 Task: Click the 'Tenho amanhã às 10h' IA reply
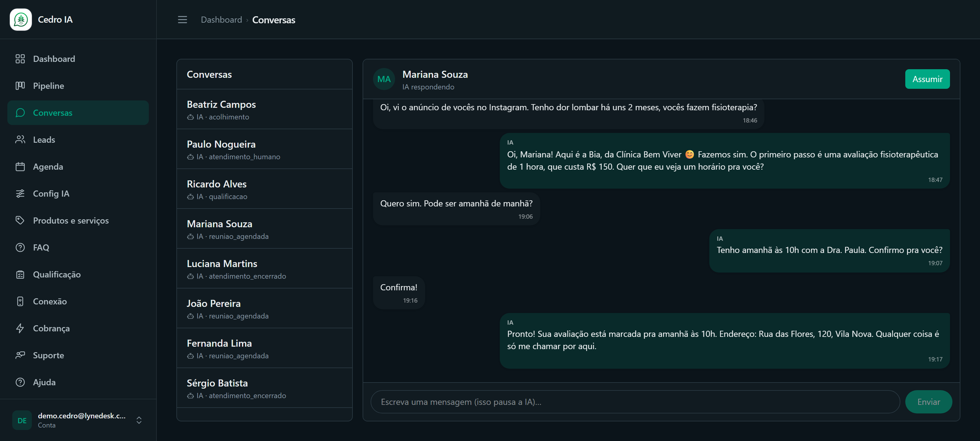point(829,251)
